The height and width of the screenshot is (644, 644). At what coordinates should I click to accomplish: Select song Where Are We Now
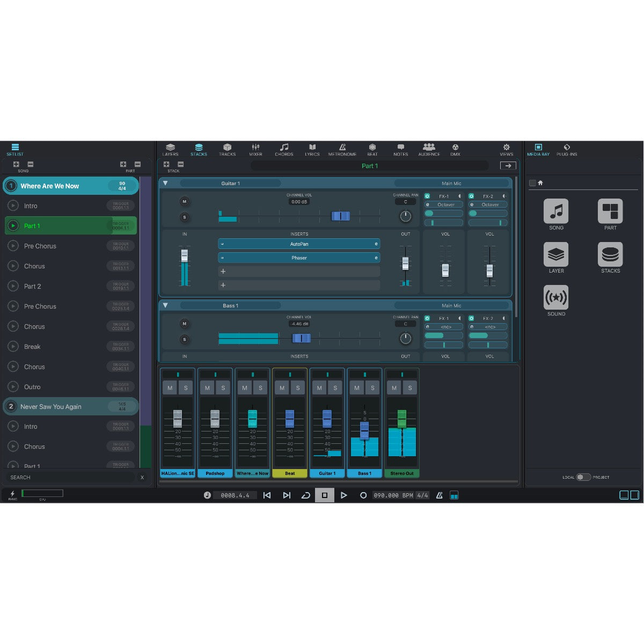coord(71,186)
